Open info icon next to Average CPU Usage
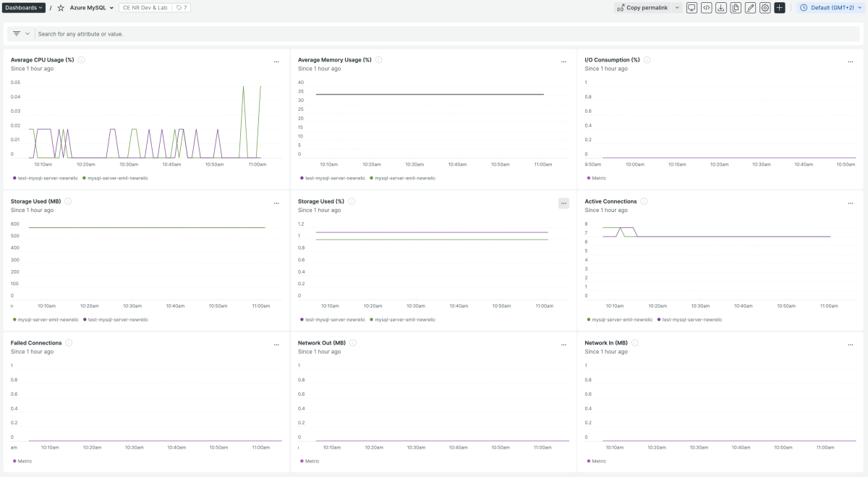Image resolution: width=868 pixels, height=477 pixels. click(81, 60)
